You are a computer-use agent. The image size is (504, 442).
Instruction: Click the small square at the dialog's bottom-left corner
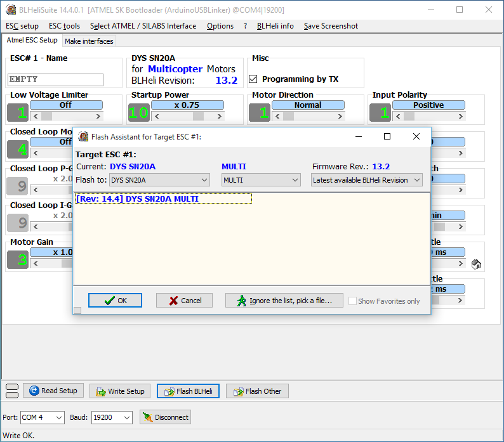[x=77, y=310]
